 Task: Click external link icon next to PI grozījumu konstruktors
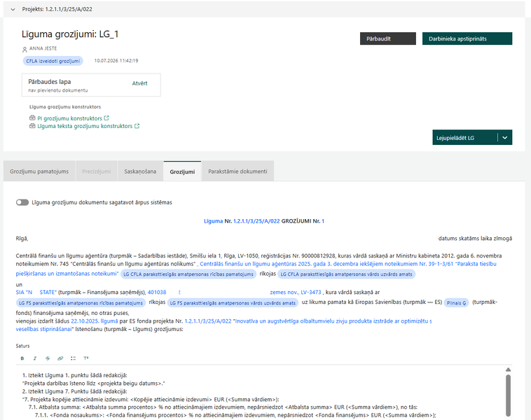[x=106, y=118]
